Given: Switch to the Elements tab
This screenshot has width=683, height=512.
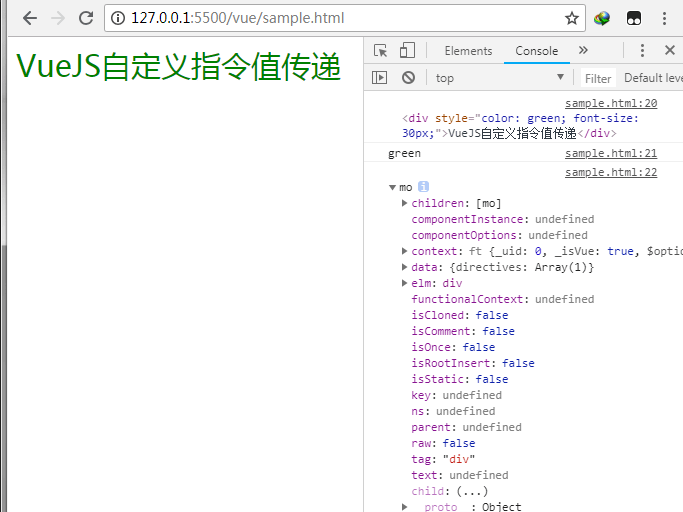Looking at the screenshot, I should (468, 51).
